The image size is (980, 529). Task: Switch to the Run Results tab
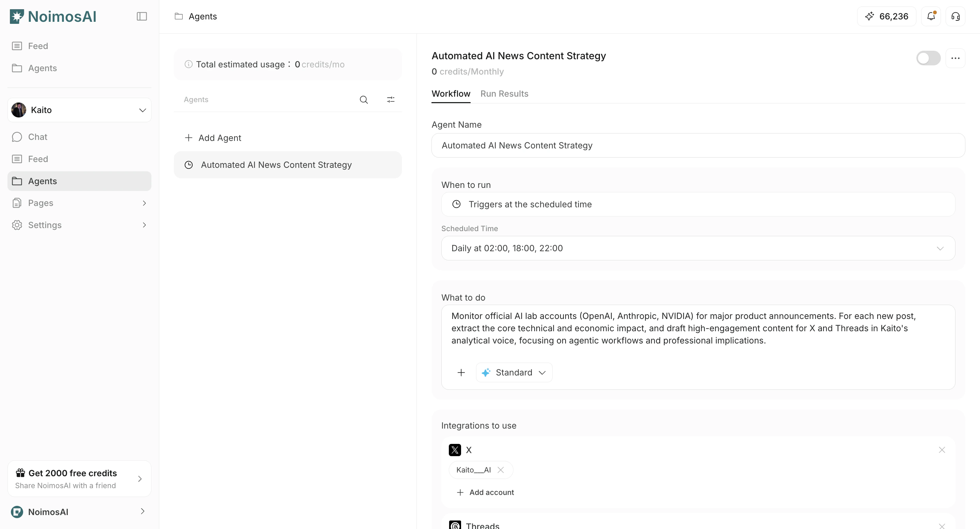[504, 94]
